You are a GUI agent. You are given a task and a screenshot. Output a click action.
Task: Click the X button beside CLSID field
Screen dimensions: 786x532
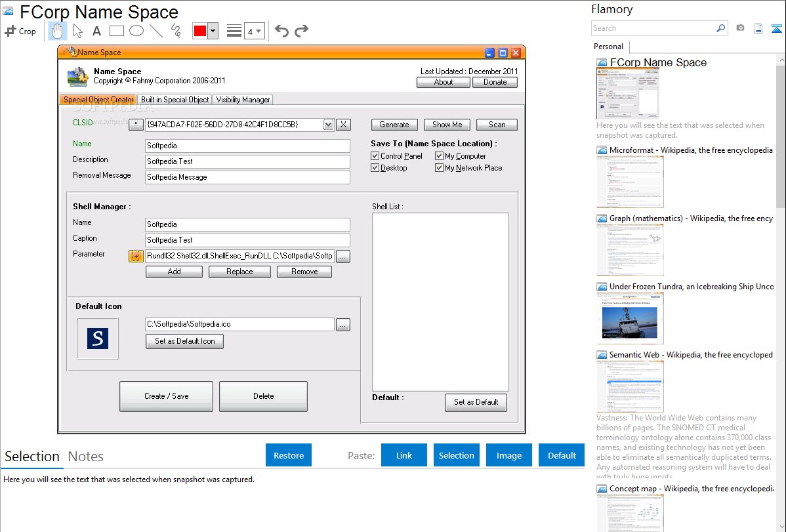pos(343,125)
